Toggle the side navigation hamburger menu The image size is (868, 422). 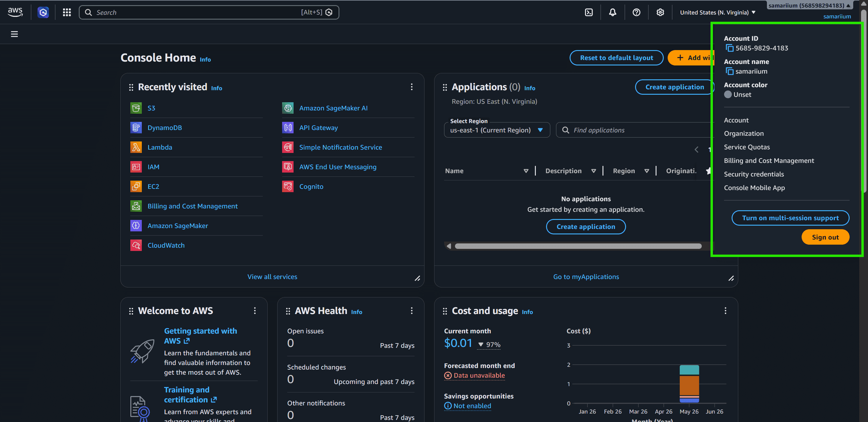coord(14,34)
